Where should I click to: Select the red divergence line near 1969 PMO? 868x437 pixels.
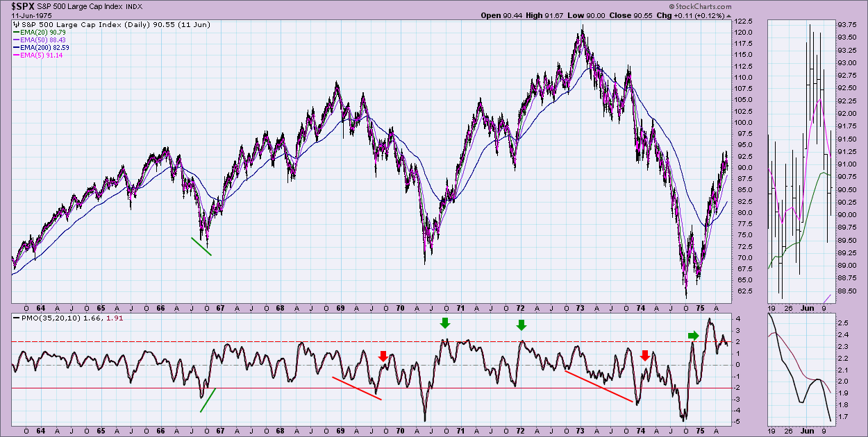pyautogui.click(x=357, y=386)
